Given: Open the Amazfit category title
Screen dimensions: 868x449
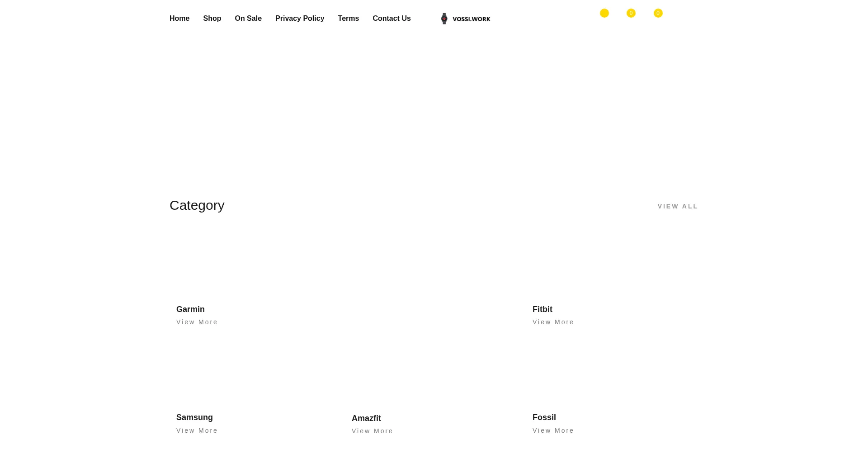Looking at the screenshot, I should pyautogui.click(x=366, y=418).
